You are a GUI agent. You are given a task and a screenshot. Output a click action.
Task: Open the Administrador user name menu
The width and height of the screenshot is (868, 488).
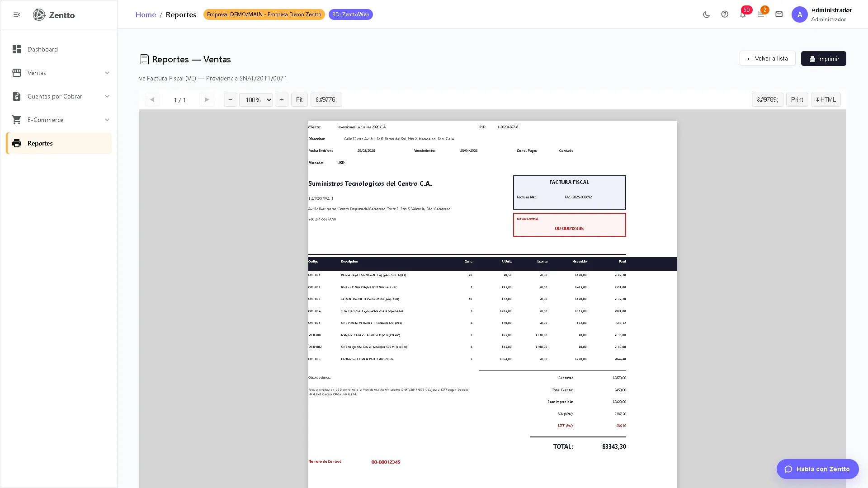tap(831, 10)
